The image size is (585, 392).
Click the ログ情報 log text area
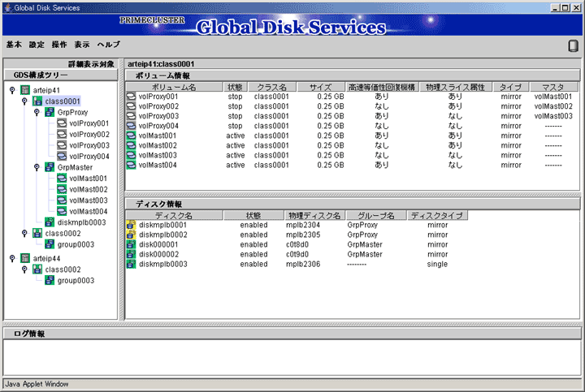click(292, 358)
